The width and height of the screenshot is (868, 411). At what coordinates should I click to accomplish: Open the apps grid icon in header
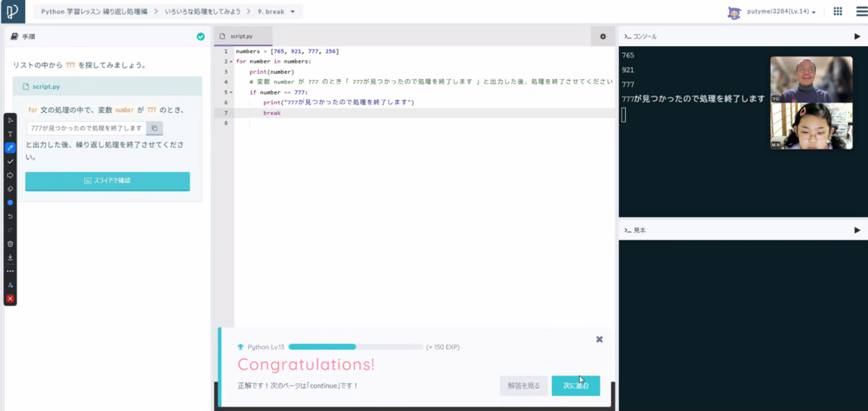pyautogui.click(x=838, y=12)
